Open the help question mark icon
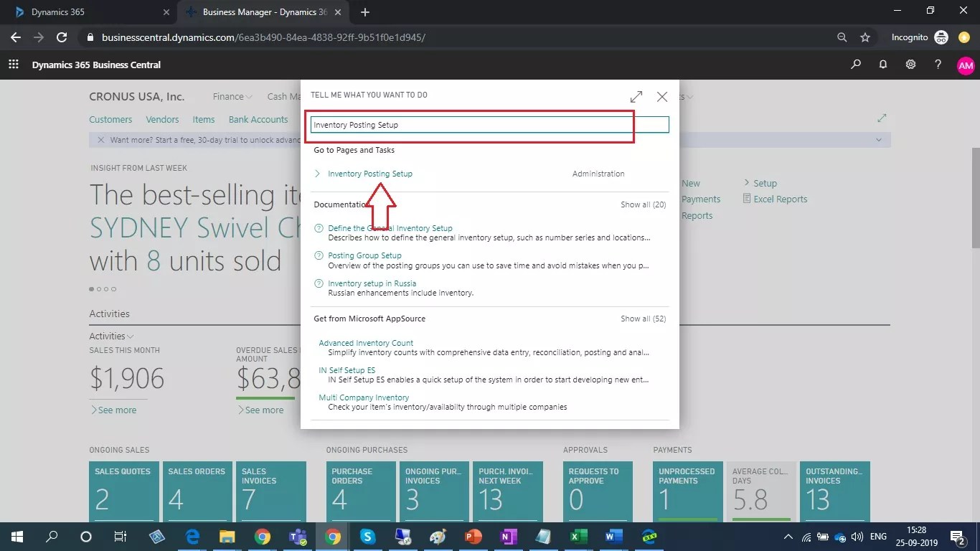Screen dimensions: 980x551 click(x=938, y=65)
